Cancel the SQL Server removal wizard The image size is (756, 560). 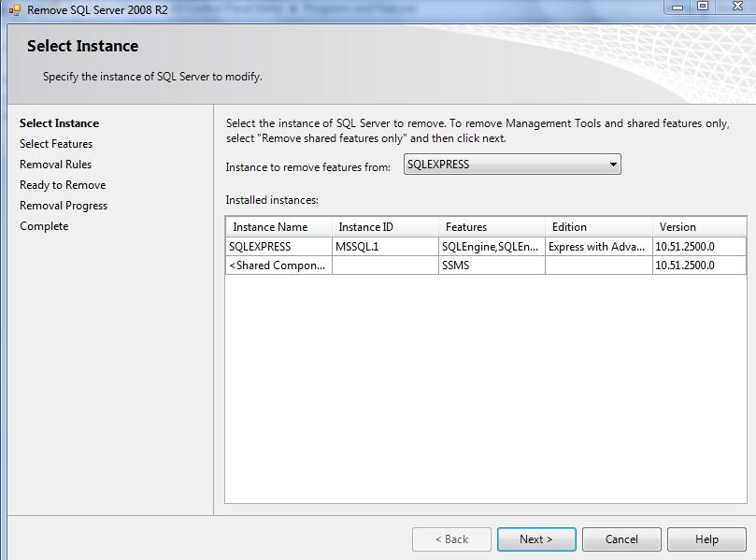tap(621, 539)
